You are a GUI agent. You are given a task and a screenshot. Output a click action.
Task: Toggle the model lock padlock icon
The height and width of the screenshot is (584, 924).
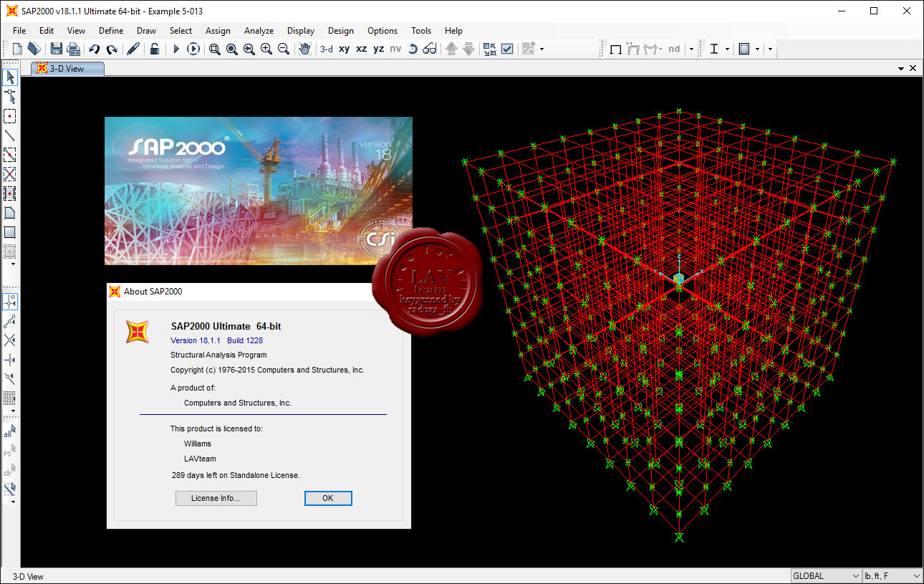(154, 49)
